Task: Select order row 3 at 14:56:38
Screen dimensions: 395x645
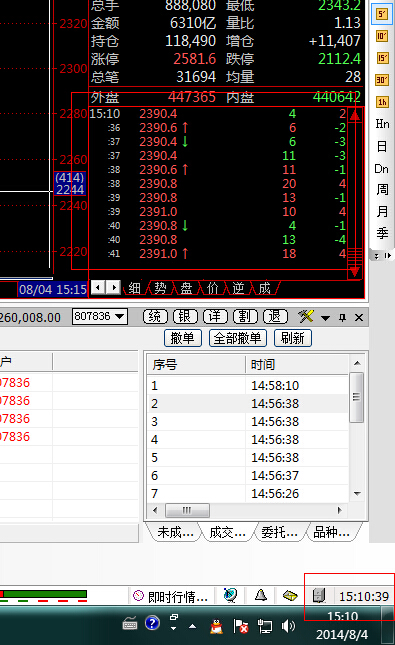Action: (x=248, y=422)
